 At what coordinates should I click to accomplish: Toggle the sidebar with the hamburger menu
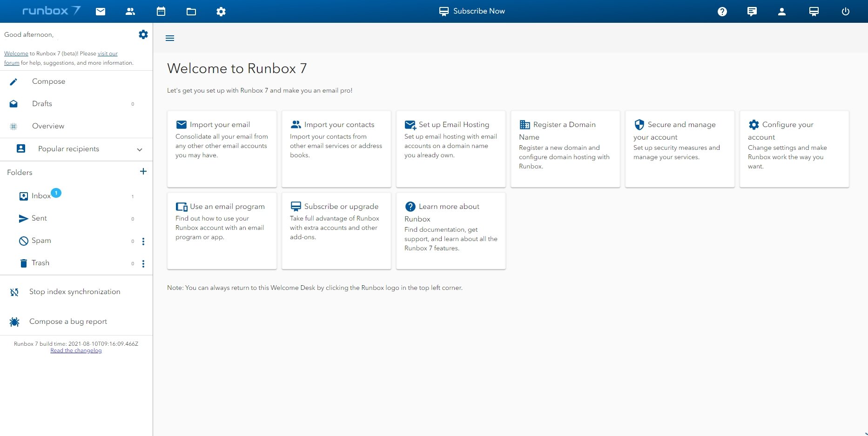[x=170, y=38]
